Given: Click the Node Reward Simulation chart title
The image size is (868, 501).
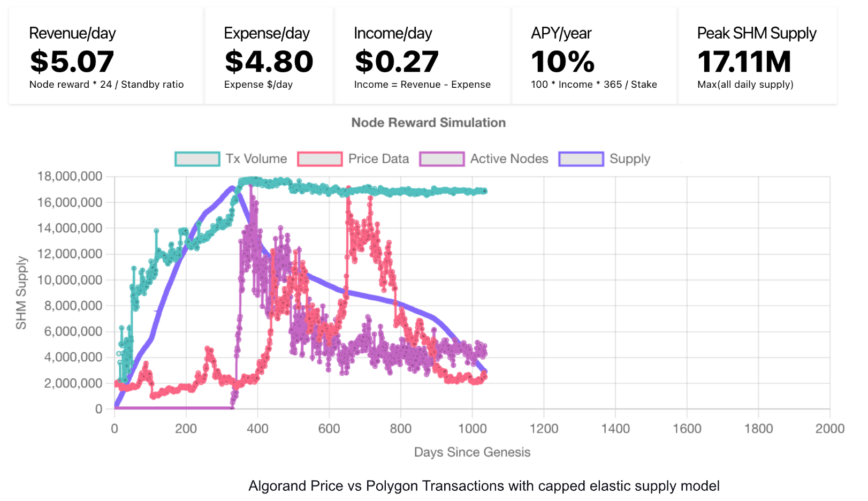Looking at the screenshot, I should click(x=429, y=123).
